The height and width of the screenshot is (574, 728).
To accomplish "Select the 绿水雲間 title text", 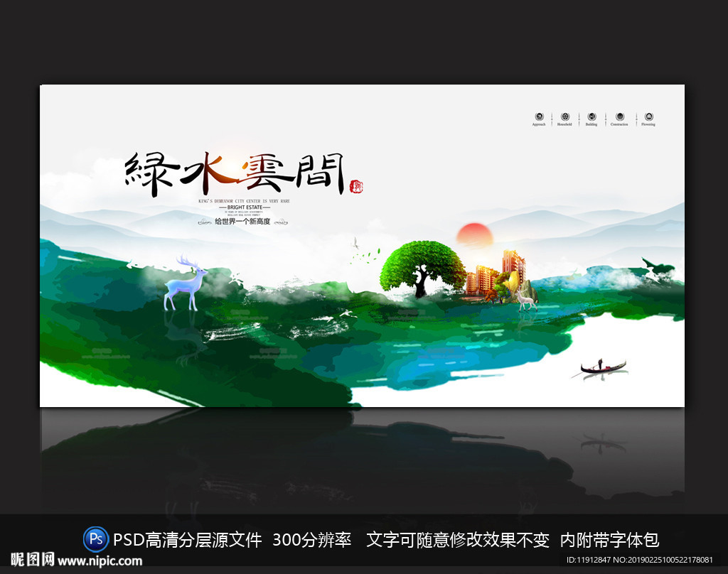I will [235, 170].
